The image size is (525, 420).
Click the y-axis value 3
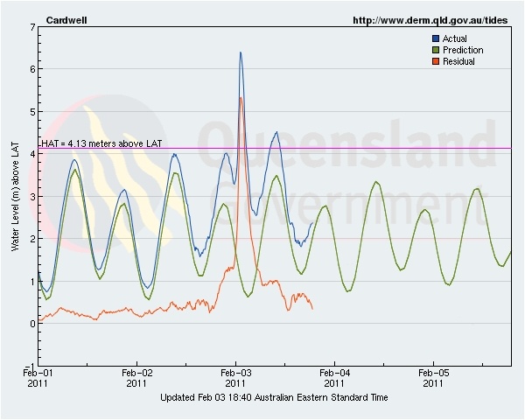coord(32,197)
